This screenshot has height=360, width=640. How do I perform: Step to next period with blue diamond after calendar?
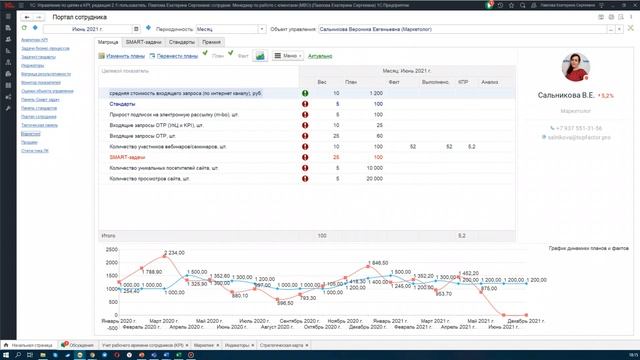(148, 28)
